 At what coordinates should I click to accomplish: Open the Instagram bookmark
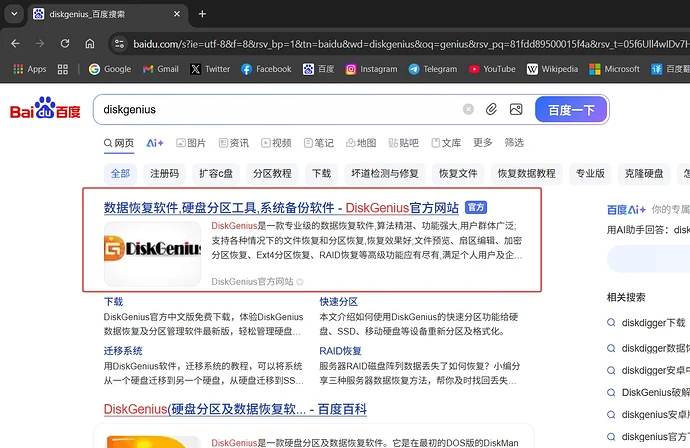tap(372, 69)
